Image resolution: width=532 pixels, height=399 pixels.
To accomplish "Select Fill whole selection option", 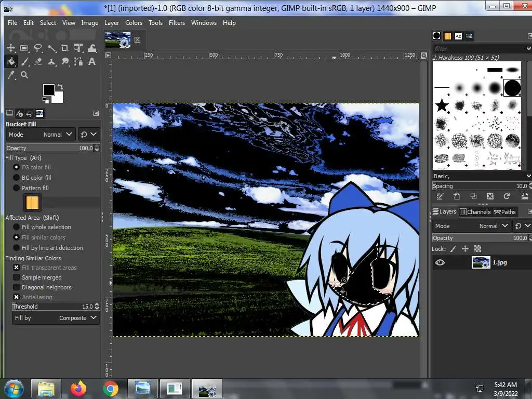I will point(16,227).
